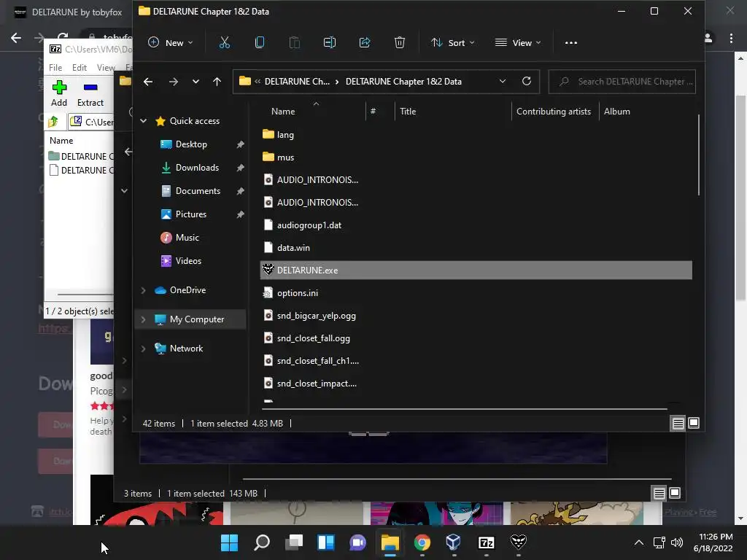Click the Add plus icon in 7-Zip window

59,87
